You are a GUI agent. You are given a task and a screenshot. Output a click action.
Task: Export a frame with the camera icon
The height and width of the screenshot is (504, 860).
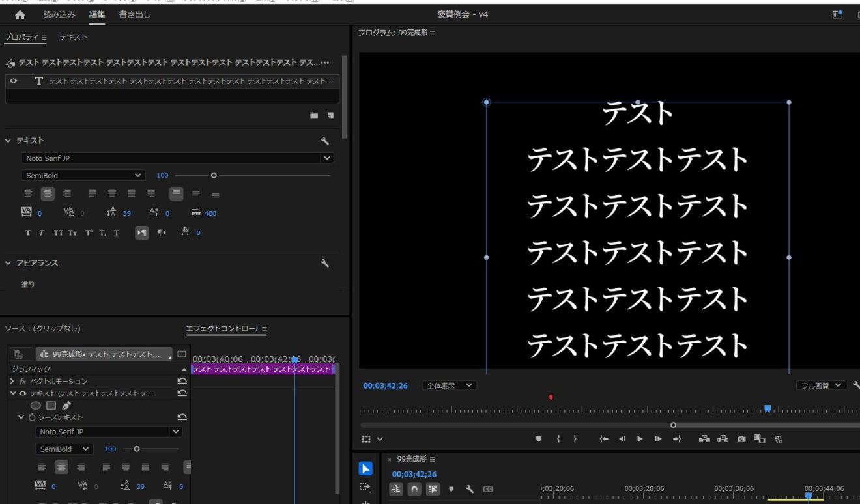[x=741, y=439]
